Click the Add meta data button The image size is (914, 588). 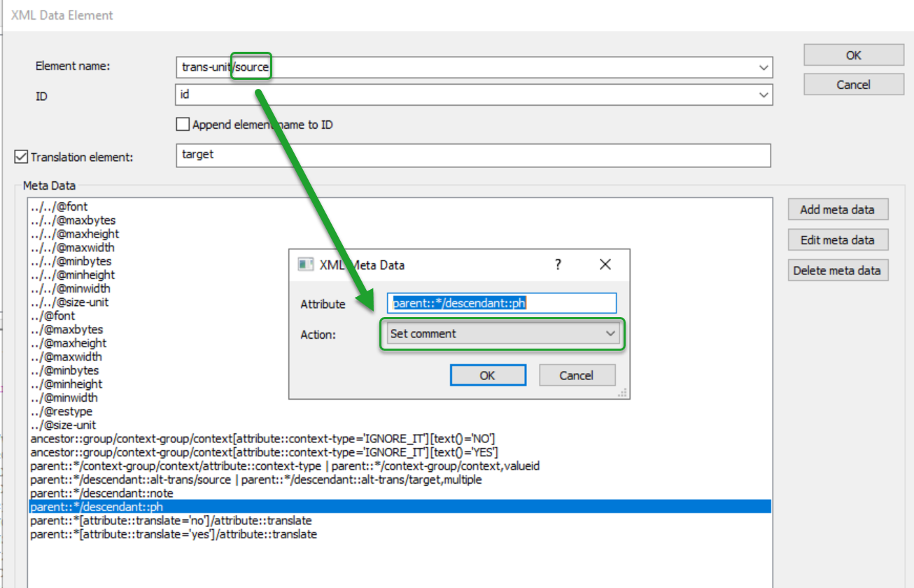[x=837, y=209]
